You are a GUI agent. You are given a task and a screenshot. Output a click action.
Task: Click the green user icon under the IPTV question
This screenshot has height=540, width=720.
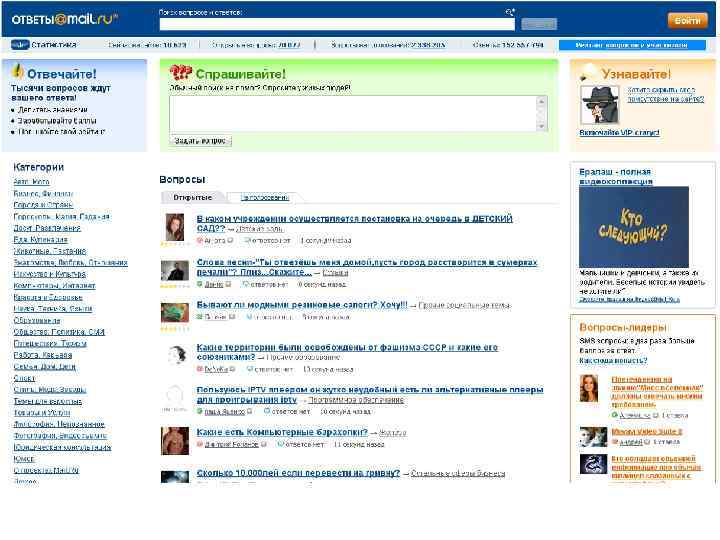(200, 412)
